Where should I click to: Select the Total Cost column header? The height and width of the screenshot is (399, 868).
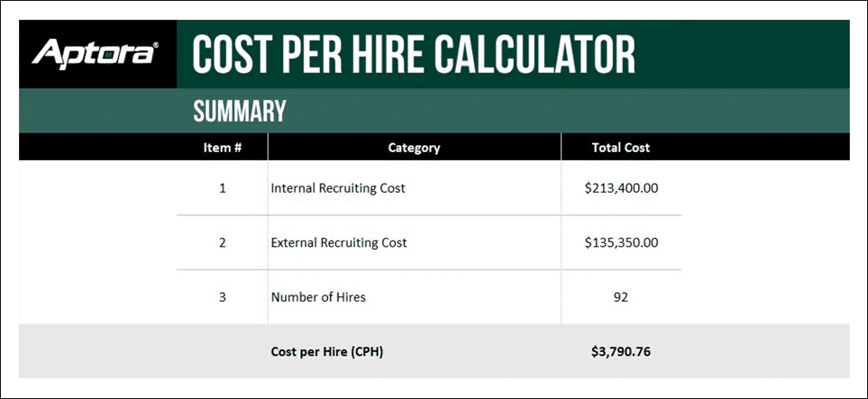pos(620,148)
